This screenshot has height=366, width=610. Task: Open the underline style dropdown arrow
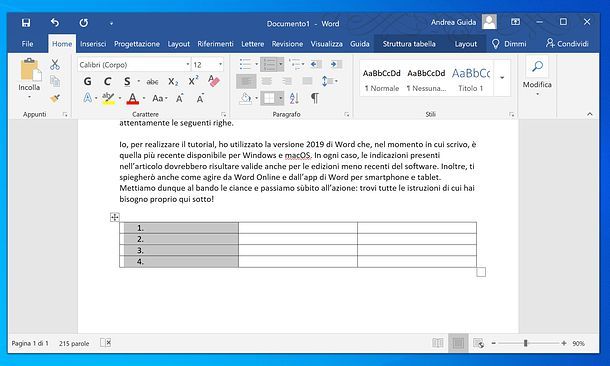coord(138,81)
